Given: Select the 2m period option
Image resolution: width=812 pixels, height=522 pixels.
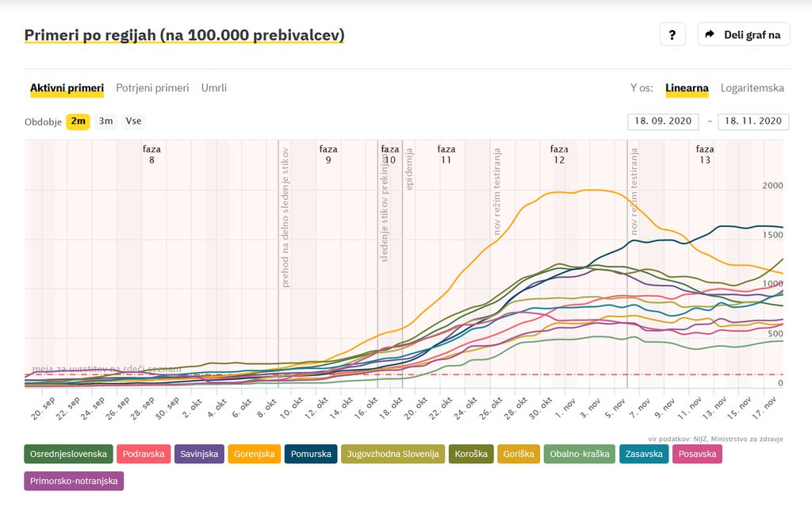Looking at the screenshot, I should [78, 121].
